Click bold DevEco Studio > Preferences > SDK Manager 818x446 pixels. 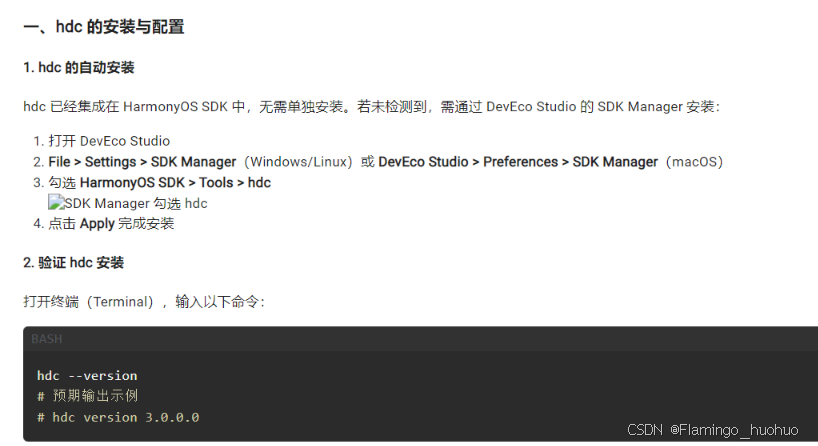(518, 162)
